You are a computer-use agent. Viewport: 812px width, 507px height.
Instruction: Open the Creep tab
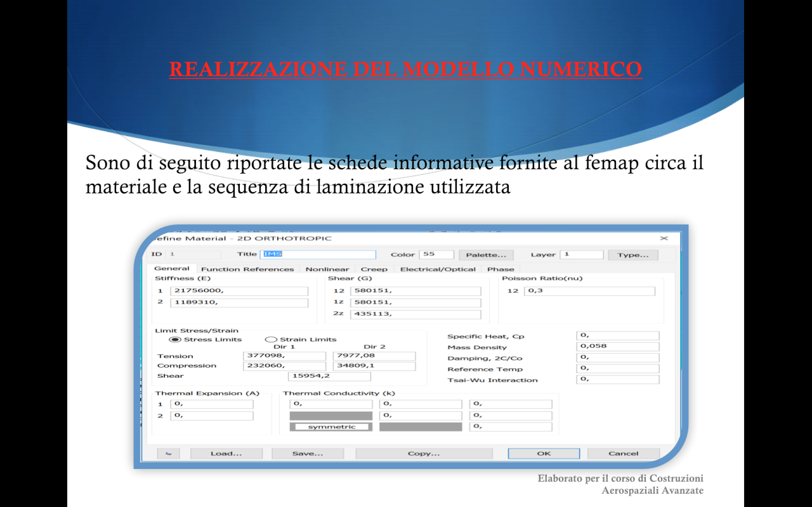374,269
